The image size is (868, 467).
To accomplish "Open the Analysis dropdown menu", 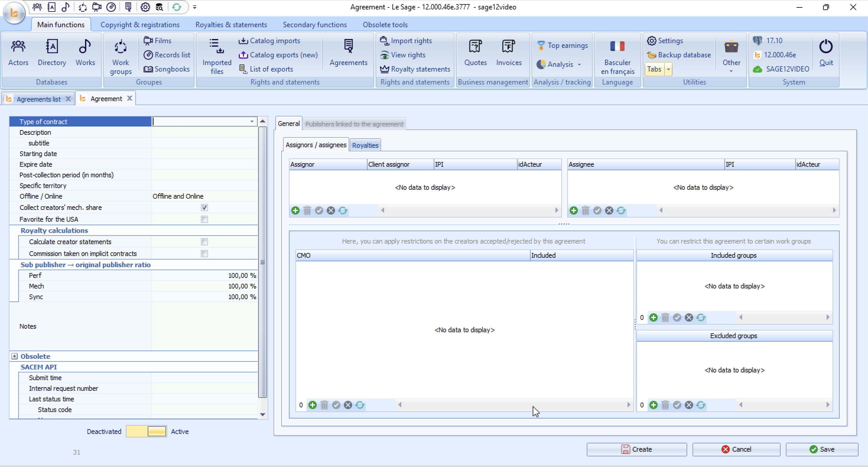I will 579,64.
